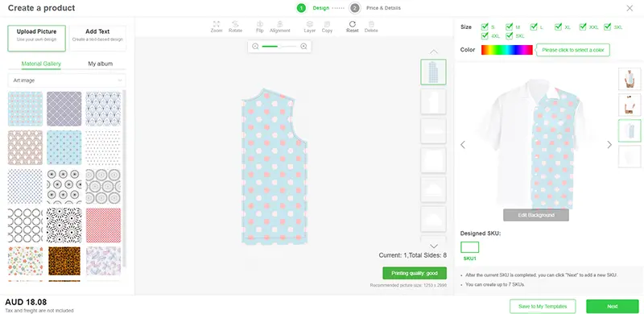Expand the Art image dropdown
644x314 pixels.
[67, 81]
